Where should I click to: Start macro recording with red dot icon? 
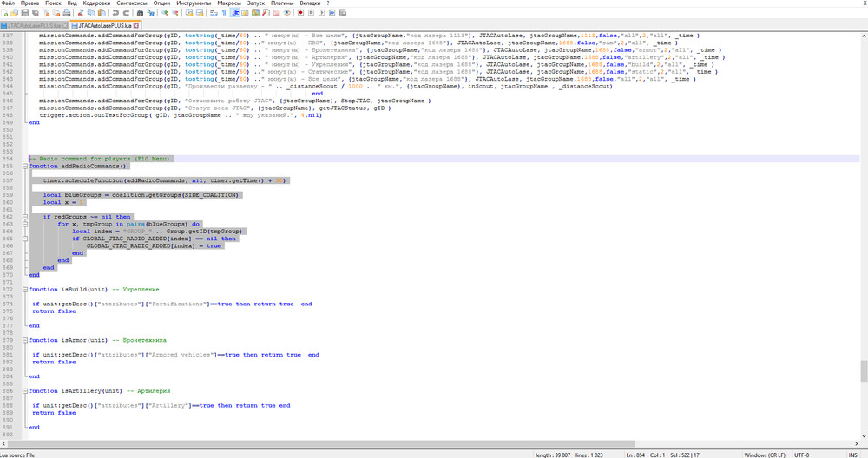pyautogui.click(x=300, y=12)
